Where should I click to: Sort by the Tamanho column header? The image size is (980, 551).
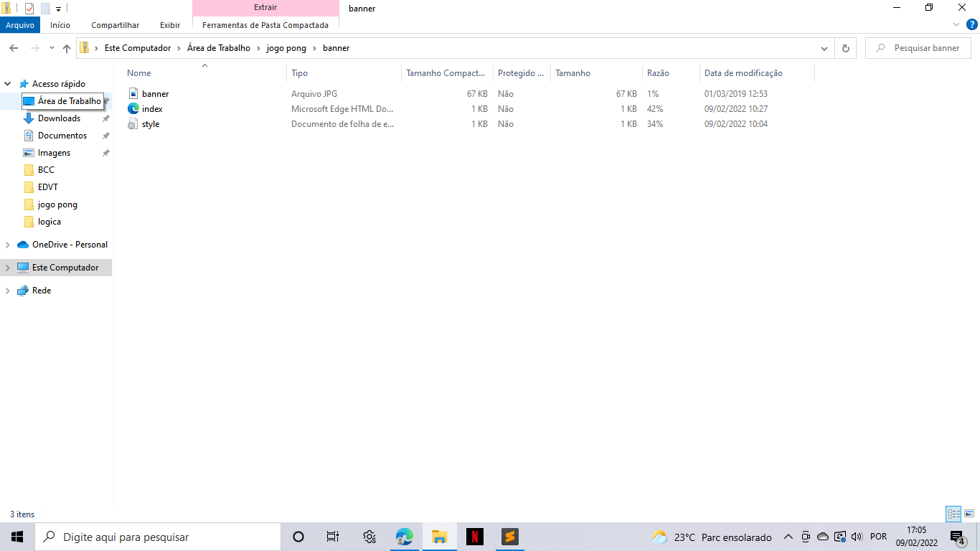596,73
